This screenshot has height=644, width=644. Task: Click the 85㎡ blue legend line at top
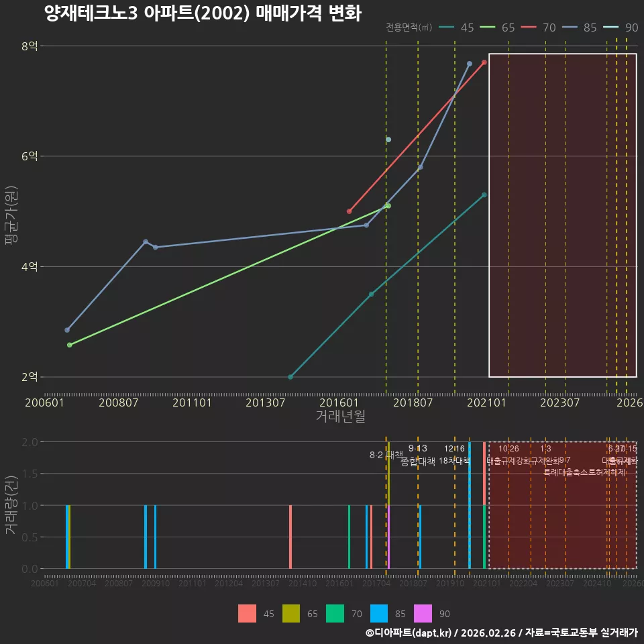click(x=570, y=27)
